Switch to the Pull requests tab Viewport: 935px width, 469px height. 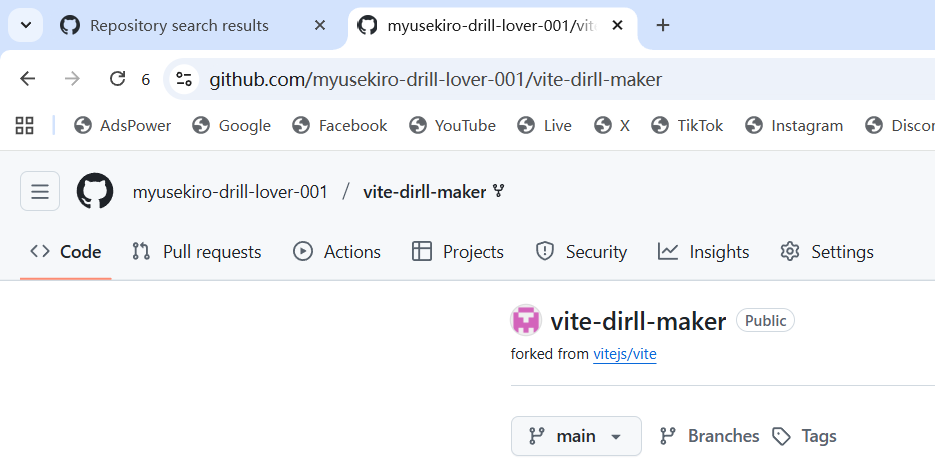(197, 252)
